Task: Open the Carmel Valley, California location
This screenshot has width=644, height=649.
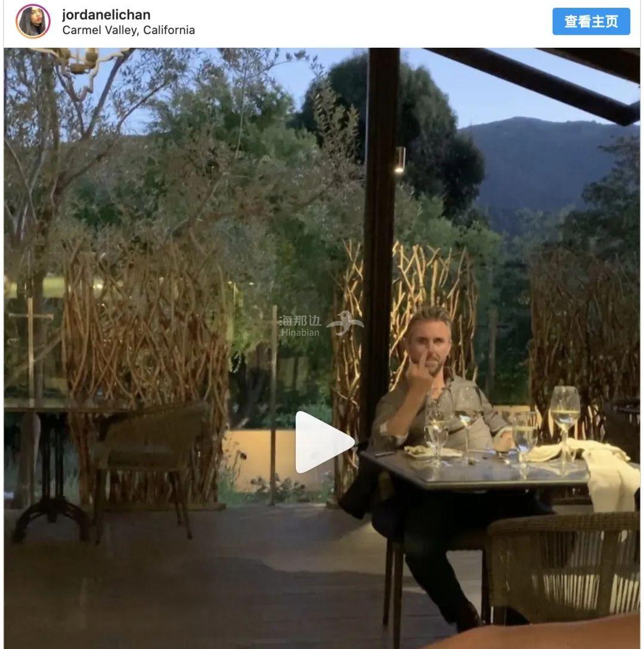Action: coord(128,30)
